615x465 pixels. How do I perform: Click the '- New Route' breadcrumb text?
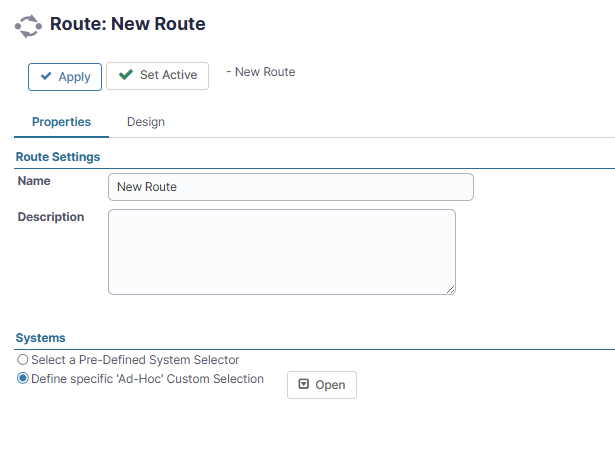point(261,72)
